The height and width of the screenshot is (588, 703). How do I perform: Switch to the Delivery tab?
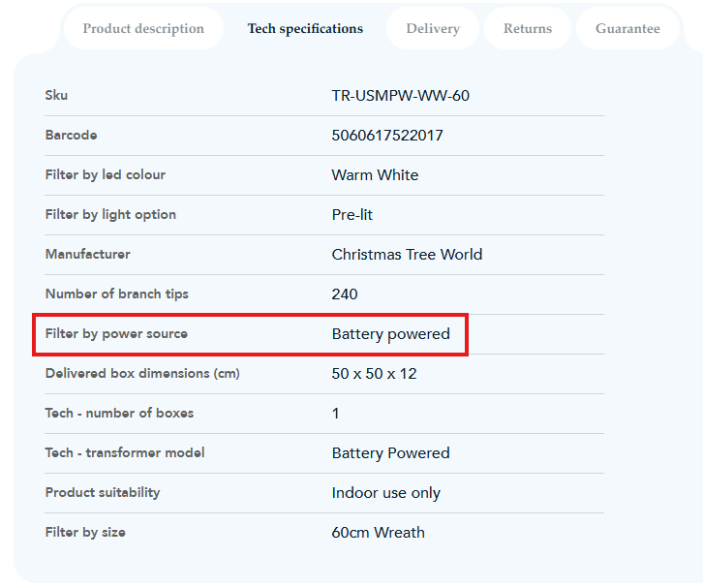click(x=433, y=28)
